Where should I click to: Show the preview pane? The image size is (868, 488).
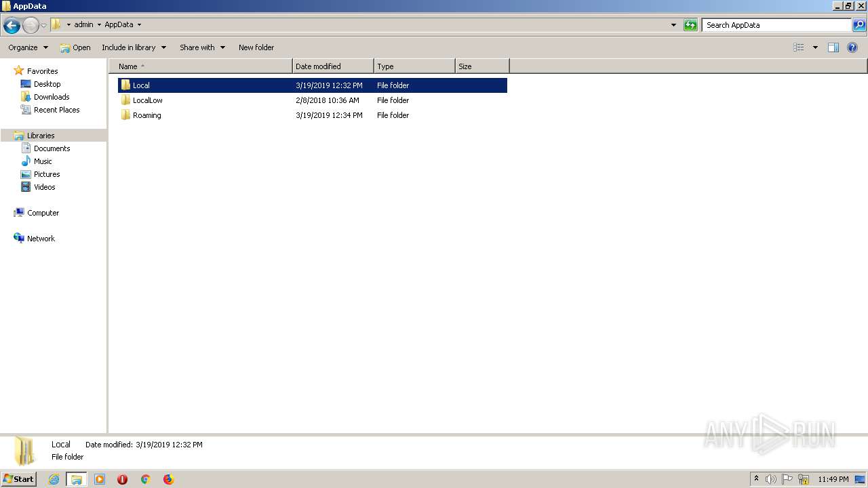(833, 47)
